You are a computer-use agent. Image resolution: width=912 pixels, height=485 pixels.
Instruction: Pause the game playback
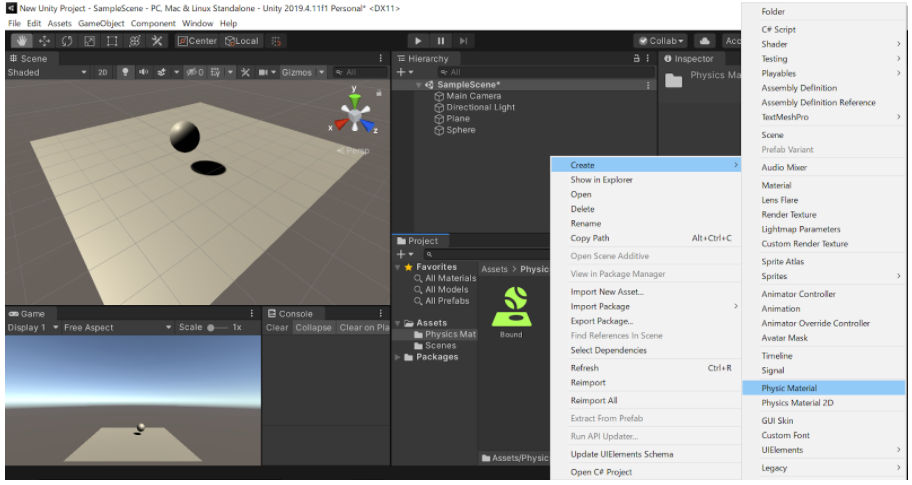(x=440, y=41)
